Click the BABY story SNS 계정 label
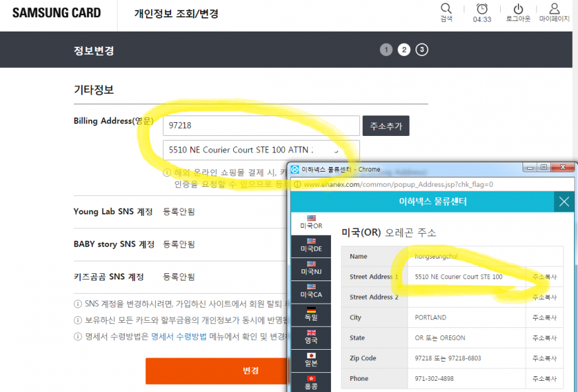This screenshot has width=578, height=392. (114, 244)
